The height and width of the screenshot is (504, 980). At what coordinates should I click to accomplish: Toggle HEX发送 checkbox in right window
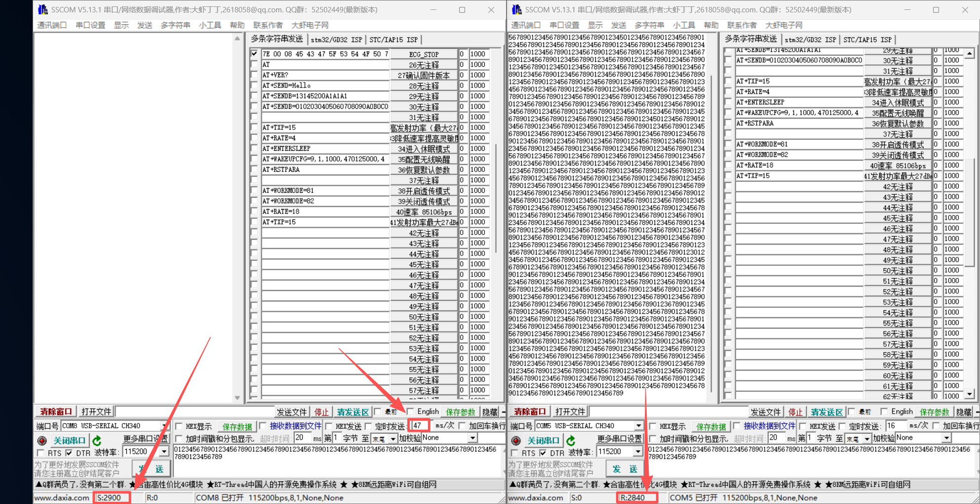pos(803,426)
